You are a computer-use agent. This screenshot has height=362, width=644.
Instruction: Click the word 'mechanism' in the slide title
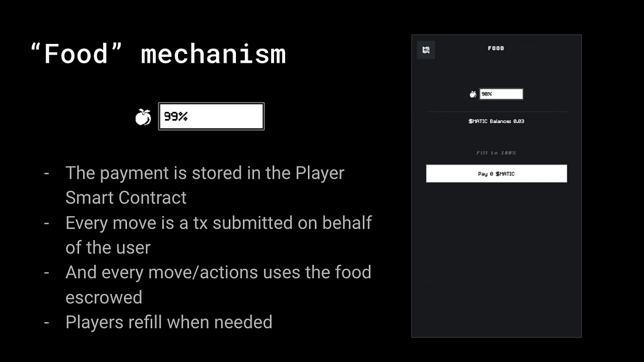click(x=213, y=54)
